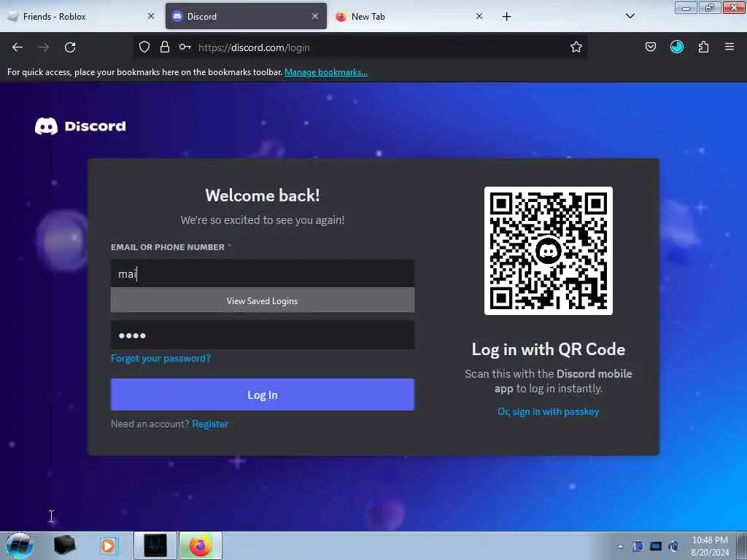Click the Firefox taskbar icon
This screenshot has height=560, width=747.
coord(200,545)
